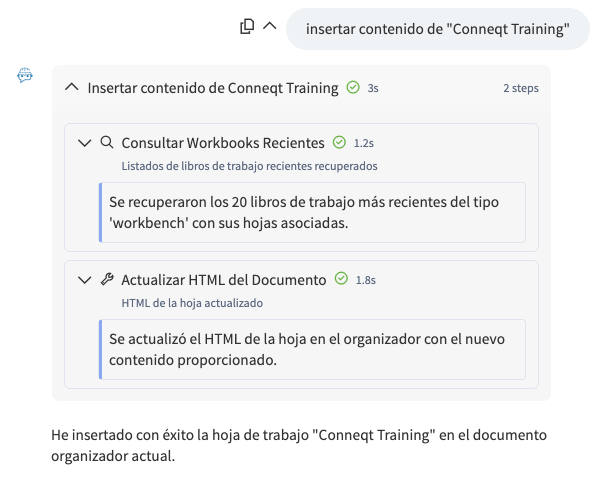Click the 20 libros de trabajo result box
This screenshot has width=590, height=477.
(312, 213)
